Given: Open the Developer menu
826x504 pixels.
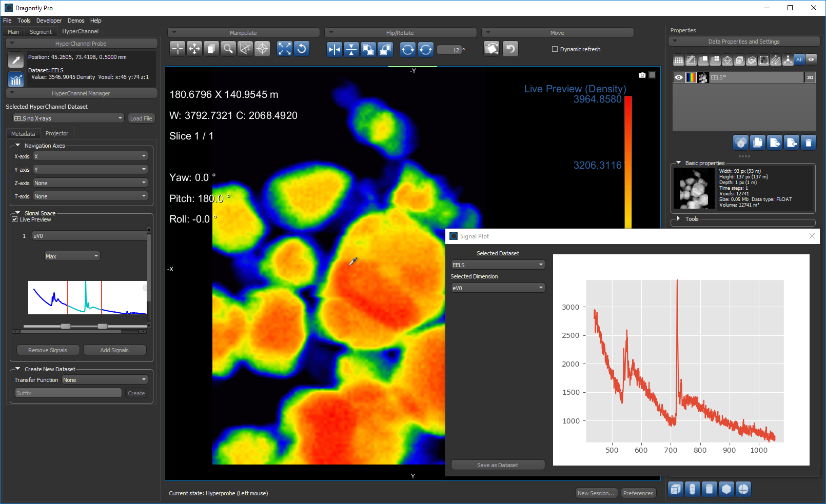Looking at the screenshot, I should coord(49,21).
